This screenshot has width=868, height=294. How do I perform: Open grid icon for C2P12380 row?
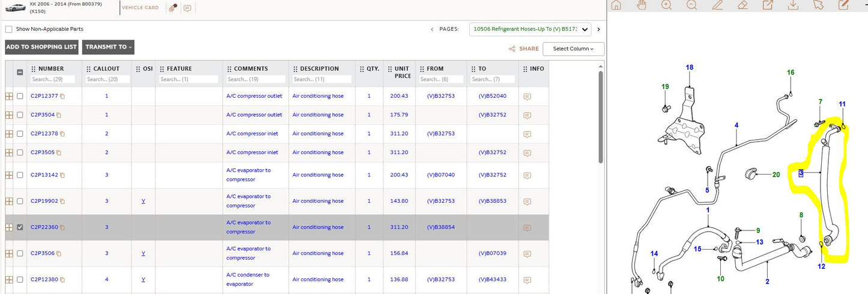pos(9,280)
